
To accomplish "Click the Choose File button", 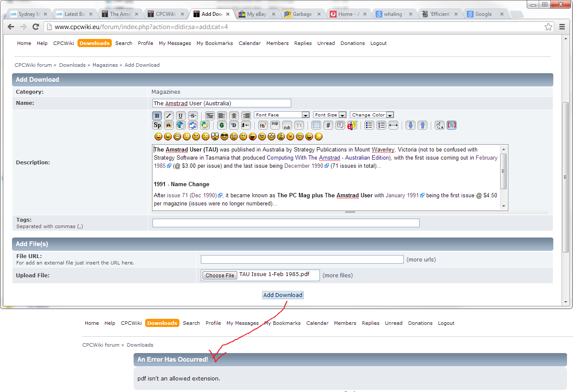I will 220,276.
